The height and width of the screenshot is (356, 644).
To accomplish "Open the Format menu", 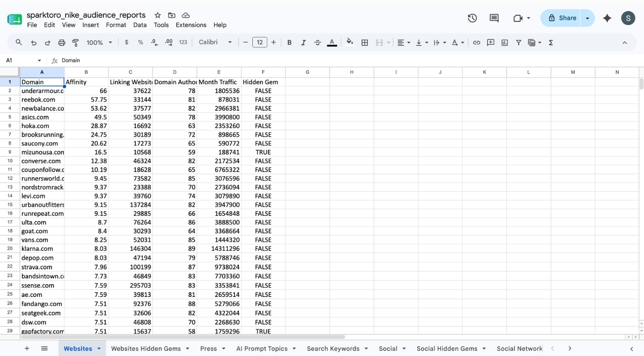I will (x=116, y=25).
